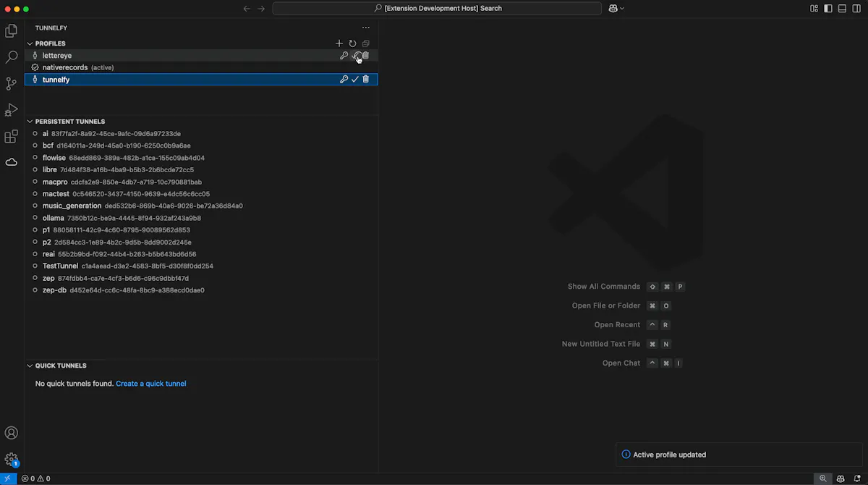Image resolution: width=868 pixels, height=485 pixels.
Task: Open the Manage gear icon
Action: [x=12, y=459]
